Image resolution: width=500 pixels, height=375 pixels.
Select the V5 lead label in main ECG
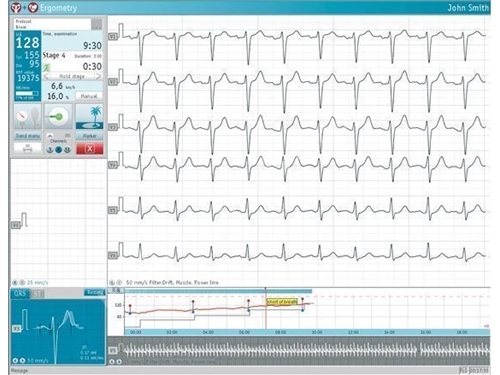[113, 210]
